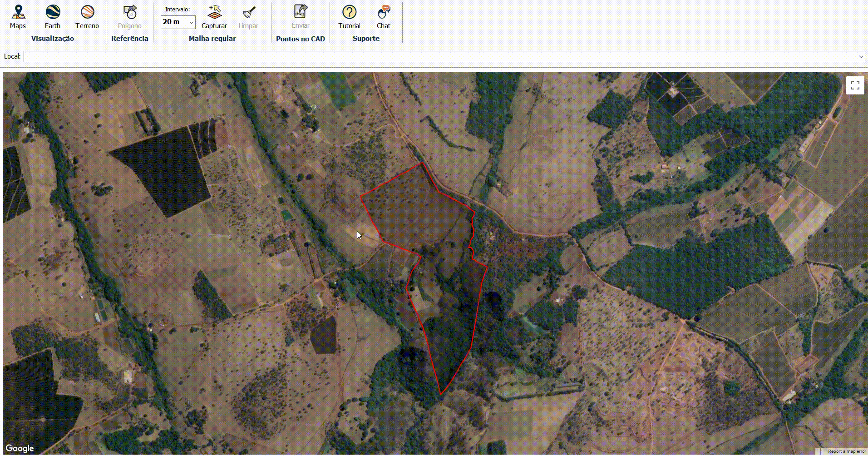Viewport: 868px width, 456px height.
Task: Open the Tutorial help
Action: click(x=349, y=17)
